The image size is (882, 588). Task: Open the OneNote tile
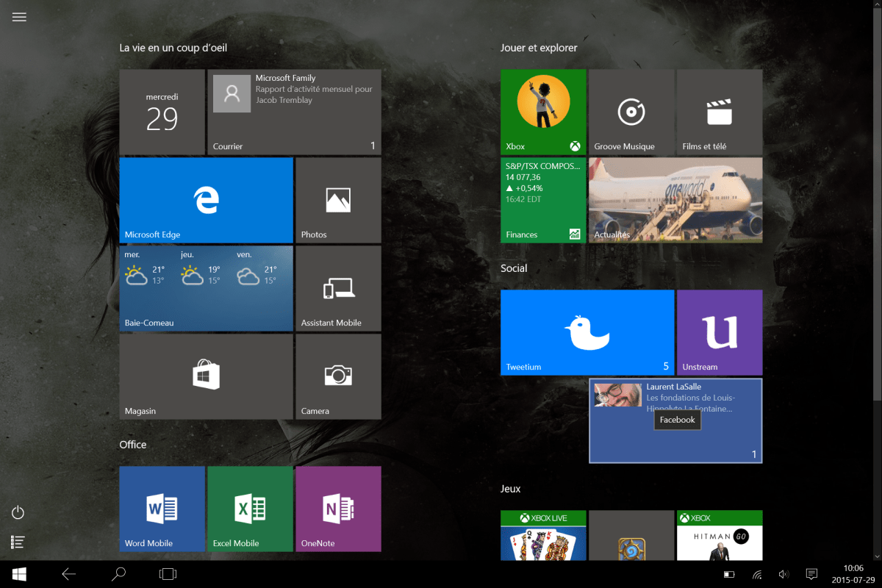pyautogui.click(x=338, y=509)
